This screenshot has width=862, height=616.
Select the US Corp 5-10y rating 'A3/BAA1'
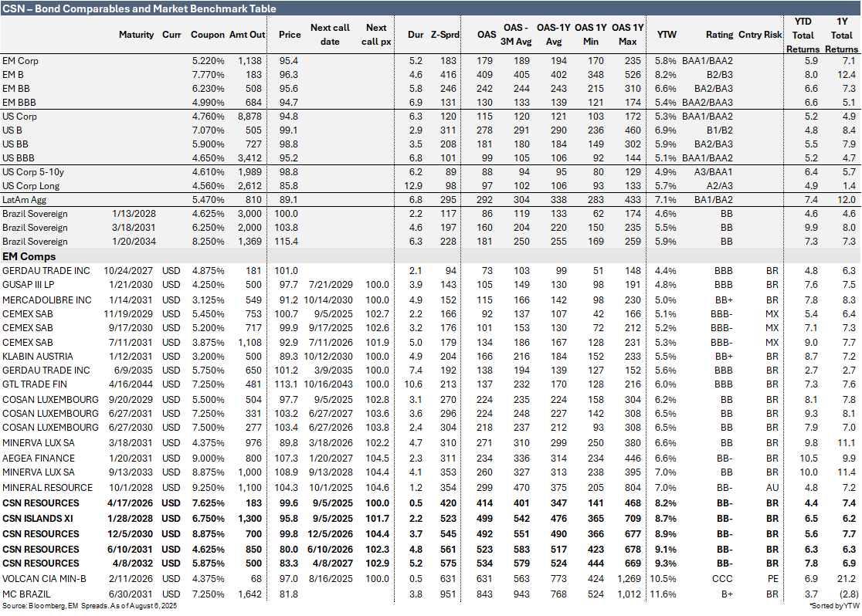tap(714, 171)
